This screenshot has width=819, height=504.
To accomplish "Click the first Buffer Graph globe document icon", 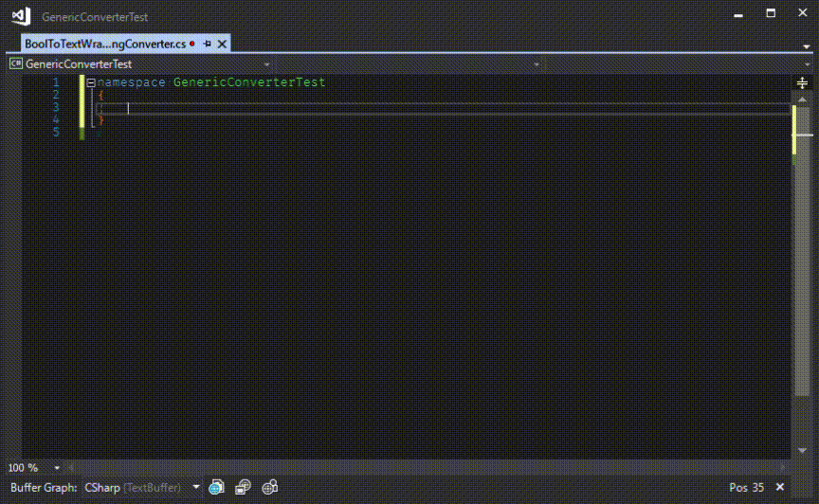I will click(x=216, y=487).
